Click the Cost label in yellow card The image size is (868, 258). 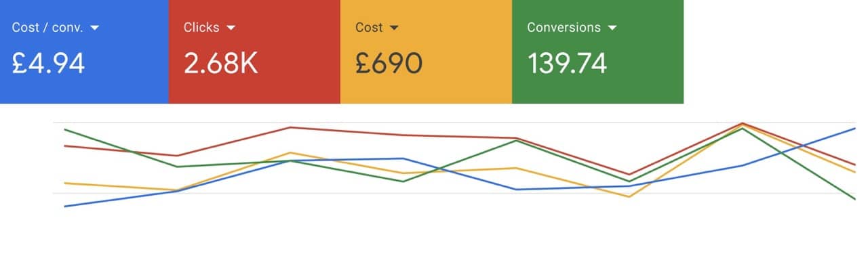[x=369, y=28]
